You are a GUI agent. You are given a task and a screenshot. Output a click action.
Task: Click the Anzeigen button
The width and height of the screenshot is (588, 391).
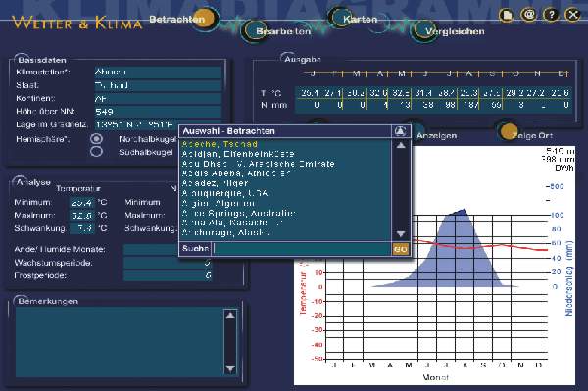click(x=436, y=135)
